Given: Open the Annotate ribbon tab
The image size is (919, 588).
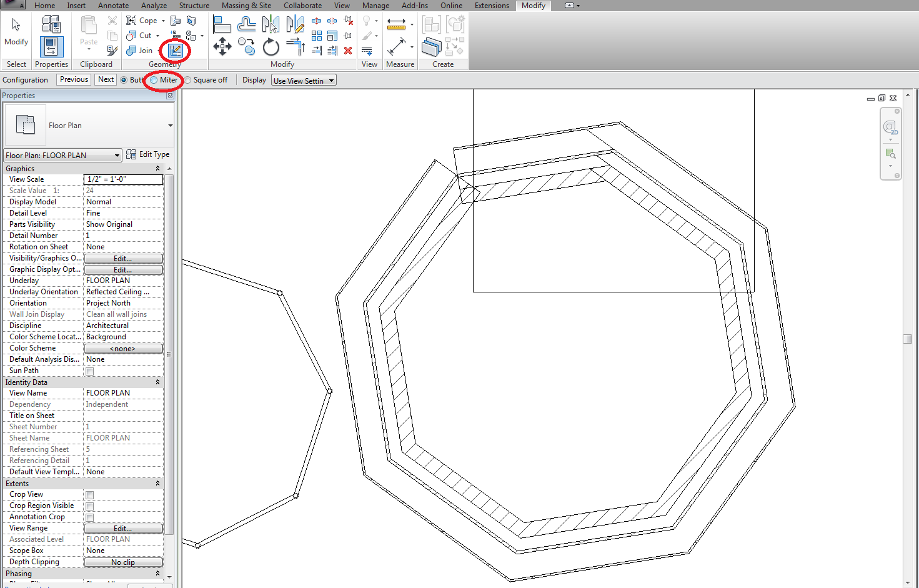Looking at the screenshot, I should [x=113, y=6].
